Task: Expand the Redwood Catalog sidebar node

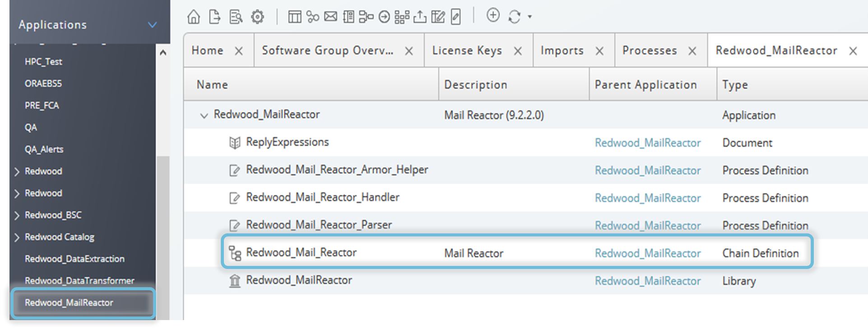Action: point(17,237)
